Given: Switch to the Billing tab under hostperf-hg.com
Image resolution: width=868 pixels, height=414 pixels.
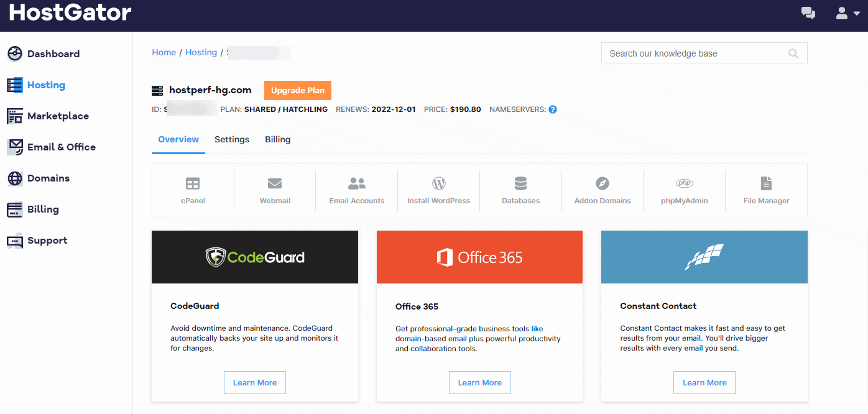Looking at the screenshot, I should (278, 140).
